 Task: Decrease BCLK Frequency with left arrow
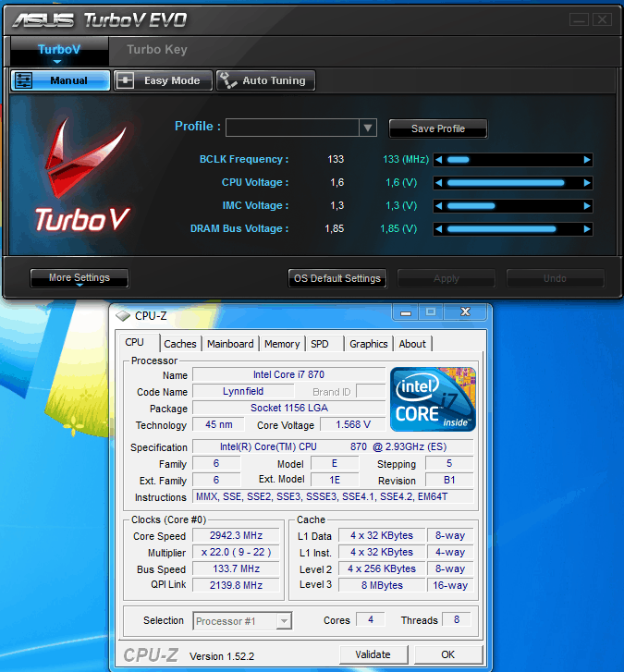[438, 160]
